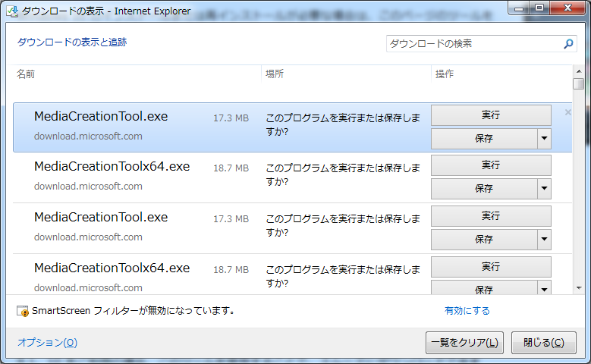591x364 pixels.
Task: Click the 操作 column header
Action: 445,74
